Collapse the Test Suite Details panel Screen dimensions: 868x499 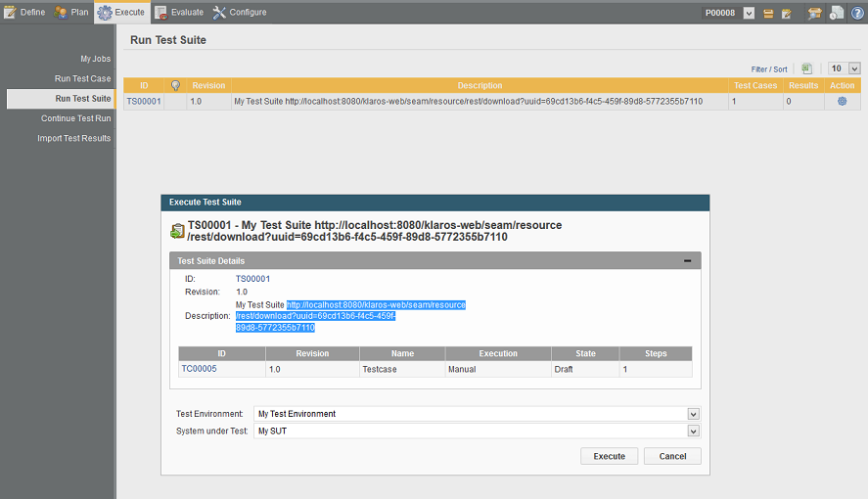coord(687,261)
